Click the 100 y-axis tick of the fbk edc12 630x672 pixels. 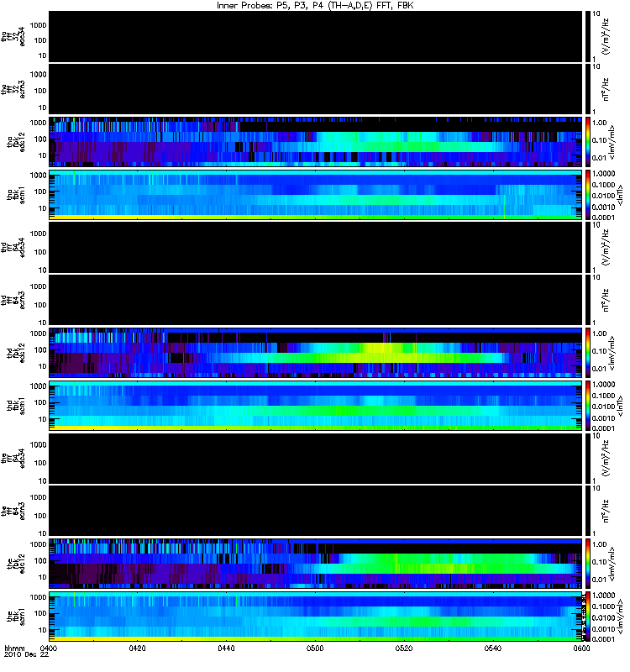point(40,560)
